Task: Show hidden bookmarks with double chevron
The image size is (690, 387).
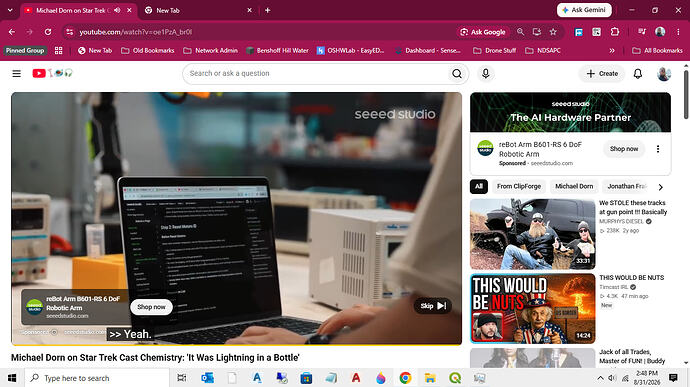Action: [612, 51]
